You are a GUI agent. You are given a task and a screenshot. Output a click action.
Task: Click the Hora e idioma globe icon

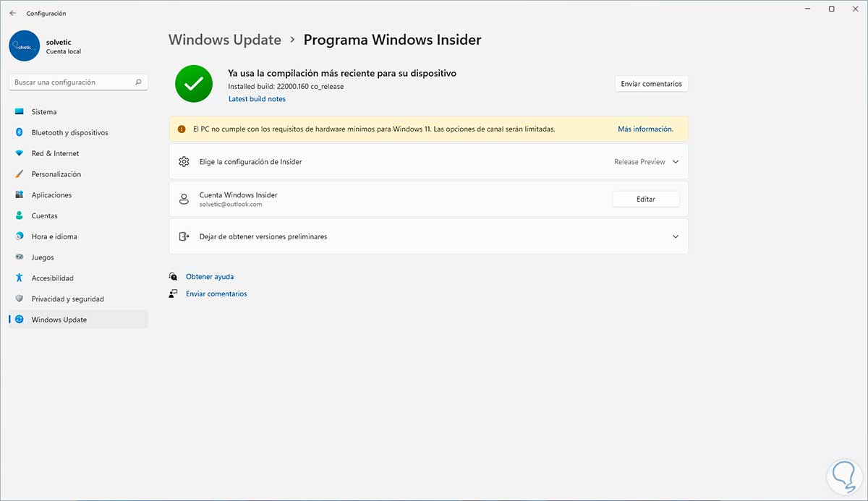[19, 236]
